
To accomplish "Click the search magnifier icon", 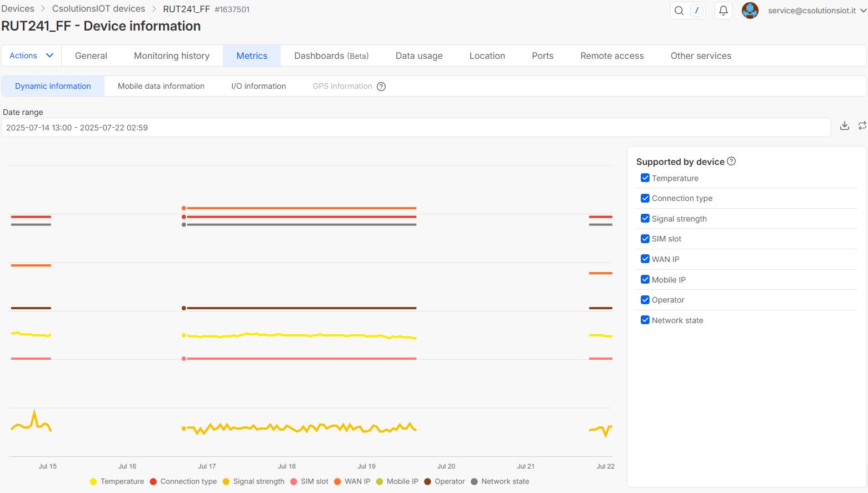I will (679, 11).
